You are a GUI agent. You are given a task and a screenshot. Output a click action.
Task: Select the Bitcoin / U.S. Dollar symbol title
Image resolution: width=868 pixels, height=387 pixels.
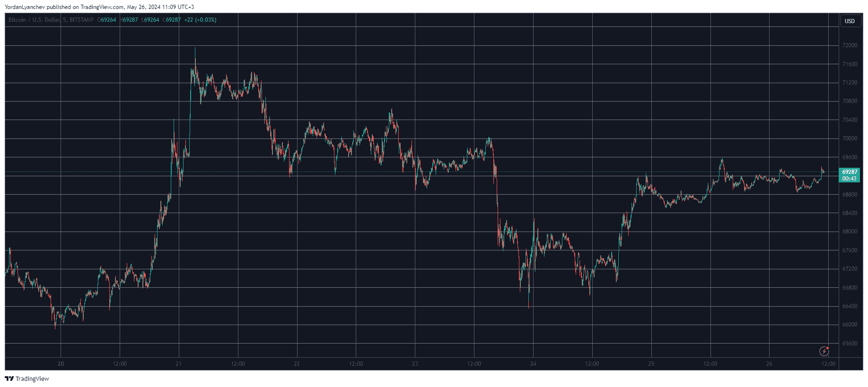click(x=34, y=20)
